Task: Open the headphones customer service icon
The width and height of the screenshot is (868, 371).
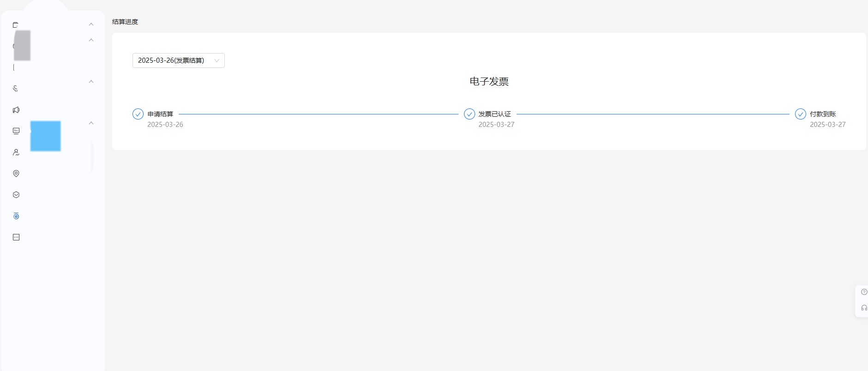Action: pos(864,308)
